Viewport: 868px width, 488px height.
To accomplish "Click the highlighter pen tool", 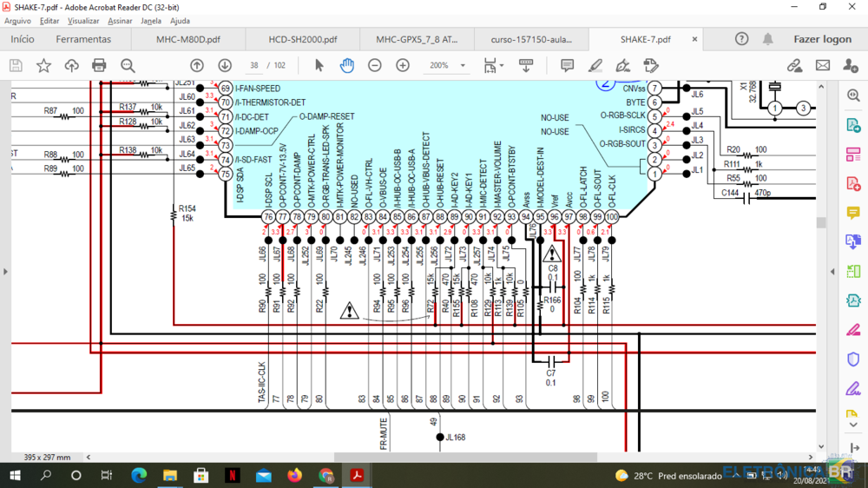I will pos(595,65).
